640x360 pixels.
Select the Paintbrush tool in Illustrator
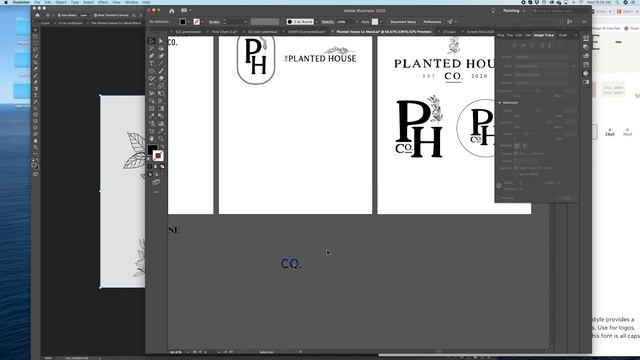click(x=161, y=71)
